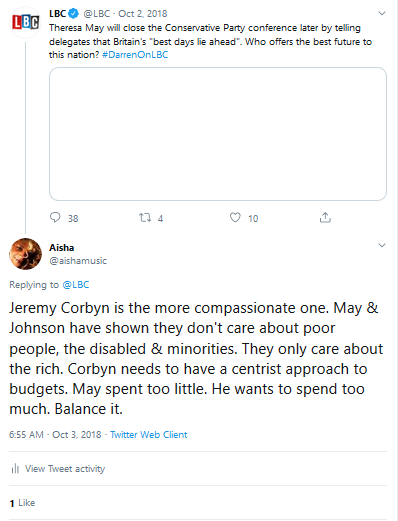The image size is (398, 521).
Task: Open replies via the comment bubble icon
Action: 55,218
